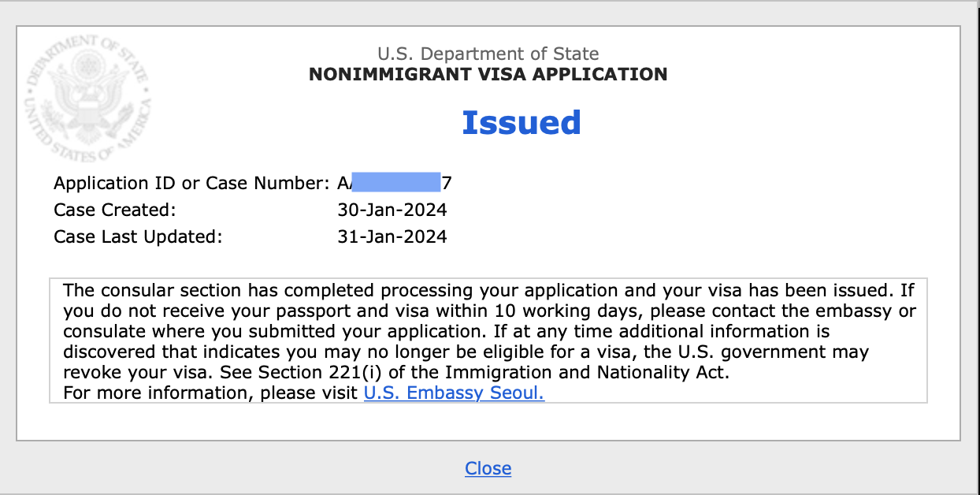The height and width of the screenshot is (495, 980).
Task: Click the Application ID or Case Number label
Action: [x=191, y=184]
